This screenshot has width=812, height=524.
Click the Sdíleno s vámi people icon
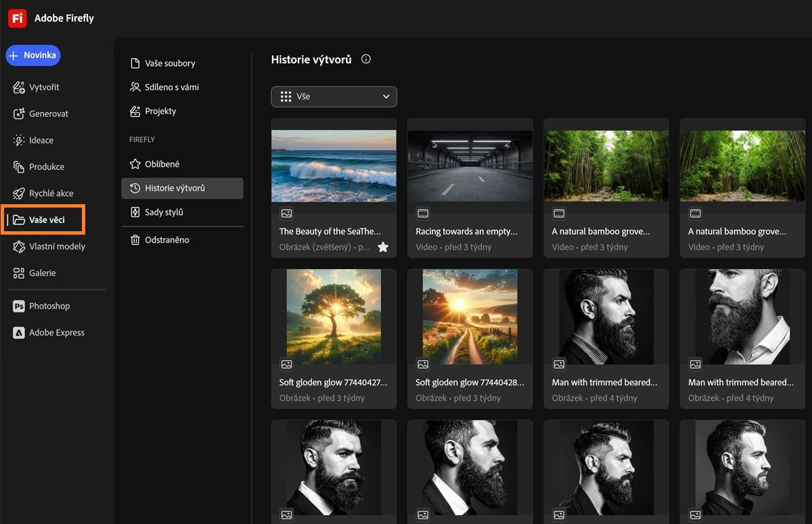pos(135,87)
